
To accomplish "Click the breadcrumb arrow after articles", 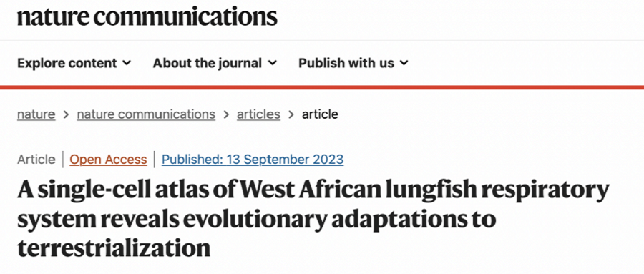I will [291, 114].
